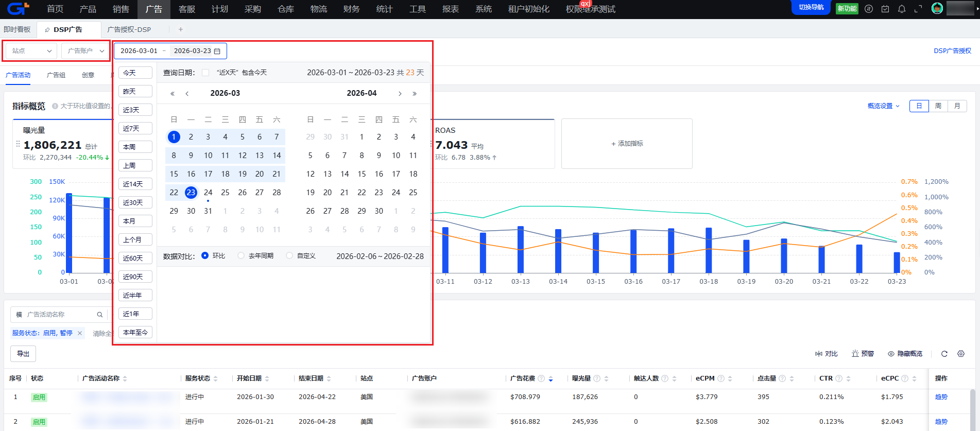Go to previous month in calendar
Image resolution: width=980 pixels, height=431 pixels.
pyautogui.click(x=187, y=94)
